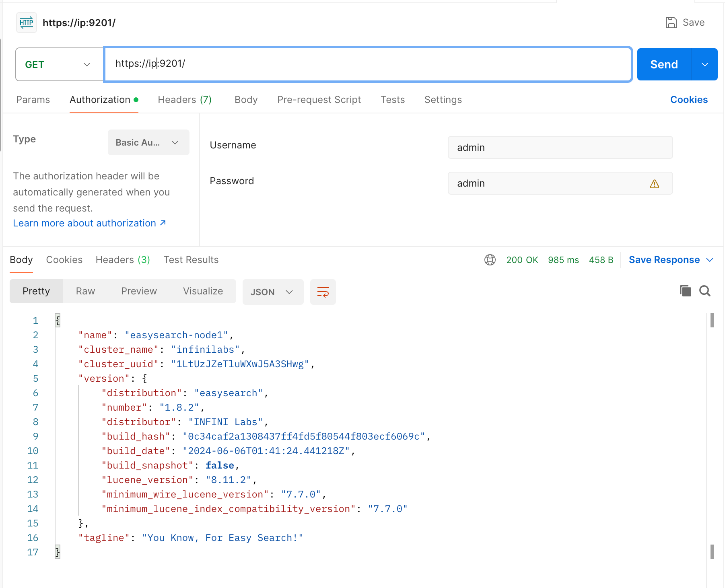The width and height of the screenshot is (725, 588).
Task: Expand the Send button arrow options
Action: [x=705, y=64]
